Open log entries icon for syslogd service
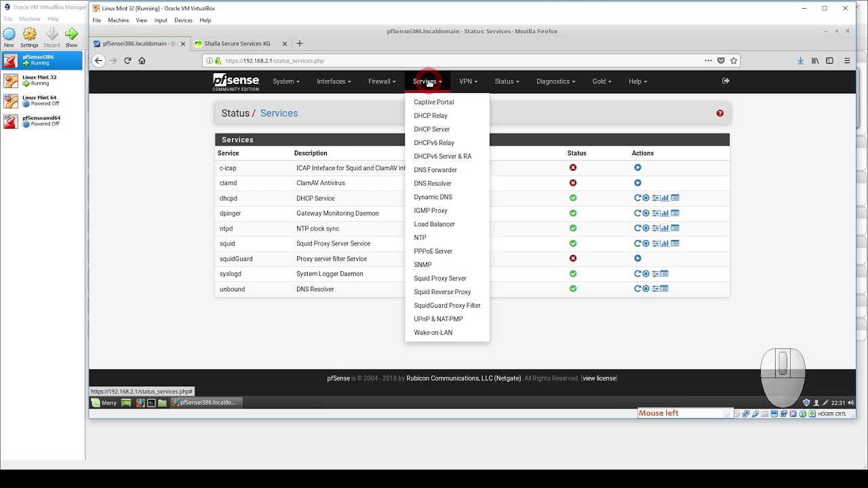Viewport: 868px width, 488px height. pyautogui.click(x=665, y=274)
